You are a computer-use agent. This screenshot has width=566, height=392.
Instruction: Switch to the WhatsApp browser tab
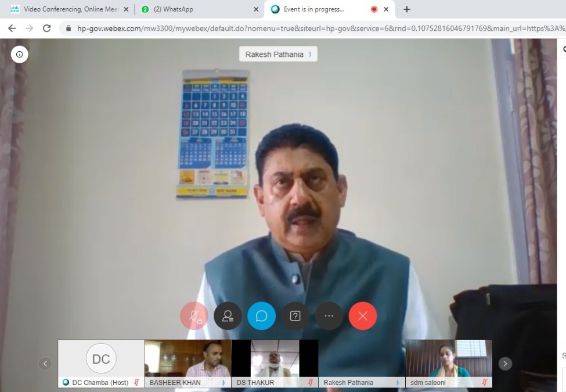click(200, 9)
